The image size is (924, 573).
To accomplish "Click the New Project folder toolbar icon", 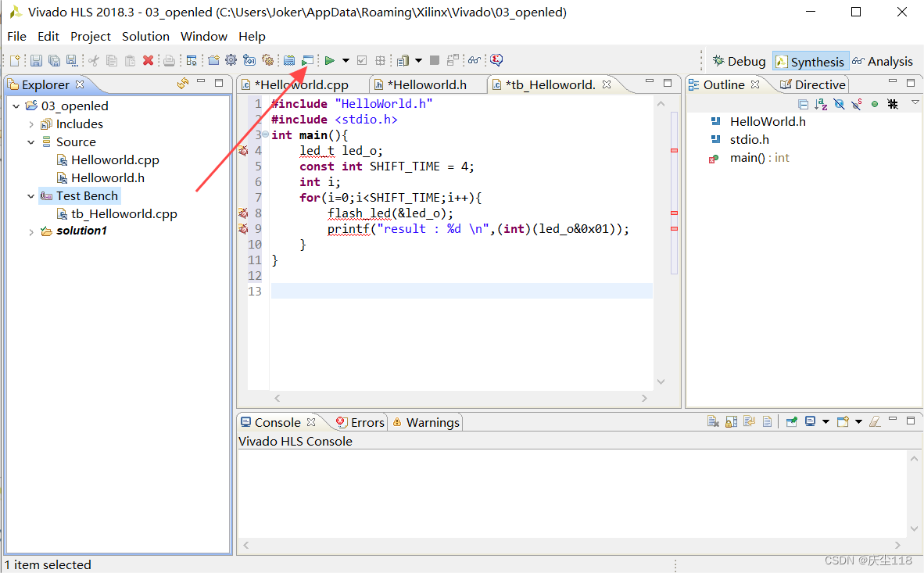I will tap(213, 60).
